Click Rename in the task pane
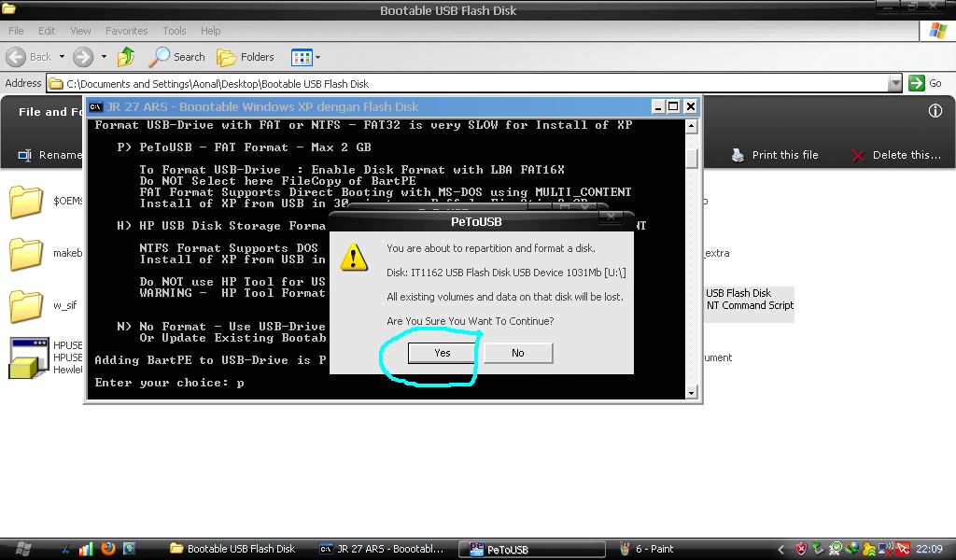The height and width of the screenshot is (560, 956). (49, 155)
